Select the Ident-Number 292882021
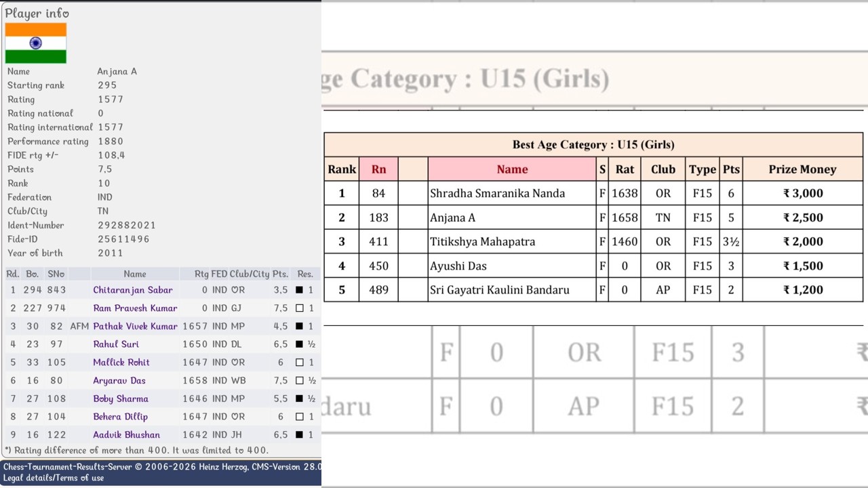The height and width of the screenshot is (488, 868). pos(127,225)
